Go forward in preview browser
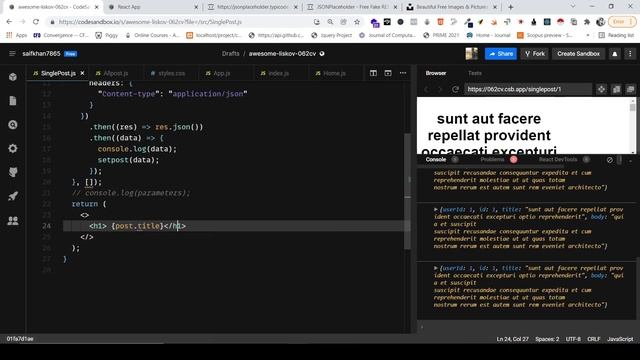Screen dimensions: 640x360 [x=440, y=89]
